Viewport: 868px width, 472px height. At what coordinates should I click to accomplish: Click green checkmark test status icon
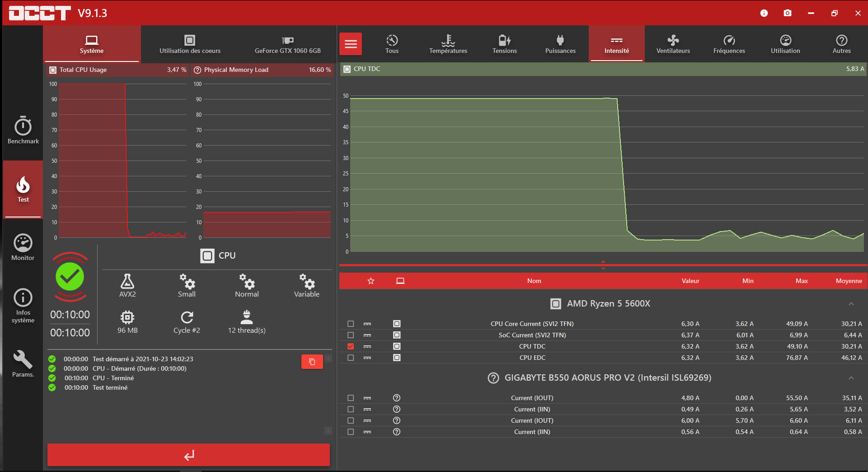click(x=70, y=277)
